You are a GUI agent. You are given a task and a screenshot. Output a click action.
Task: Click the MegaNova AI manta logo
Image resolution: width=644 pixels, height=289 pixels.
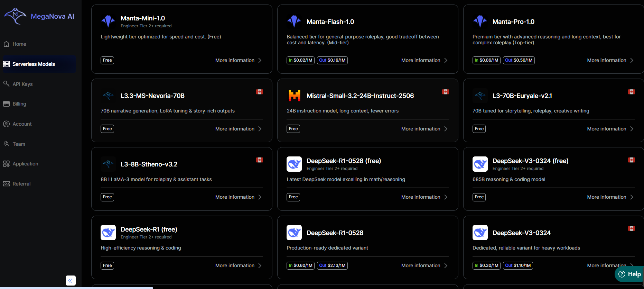tap(15, 16)
